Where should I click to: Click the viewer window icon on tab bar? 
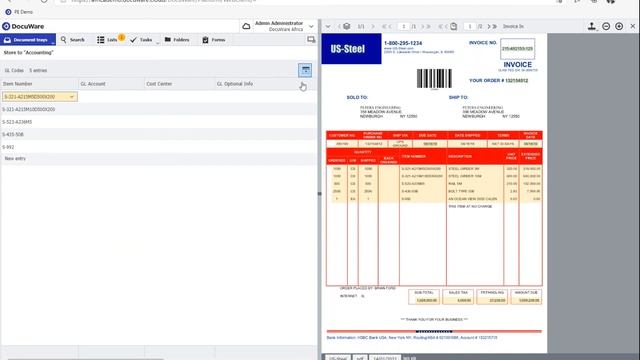[311, 40]
